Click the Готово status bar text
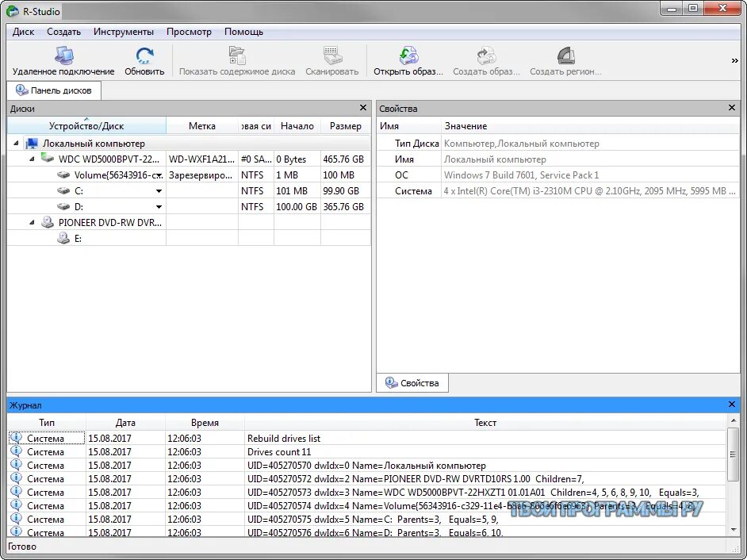The height and width of the screenshot is (560, 747). (x=22, y=547)
